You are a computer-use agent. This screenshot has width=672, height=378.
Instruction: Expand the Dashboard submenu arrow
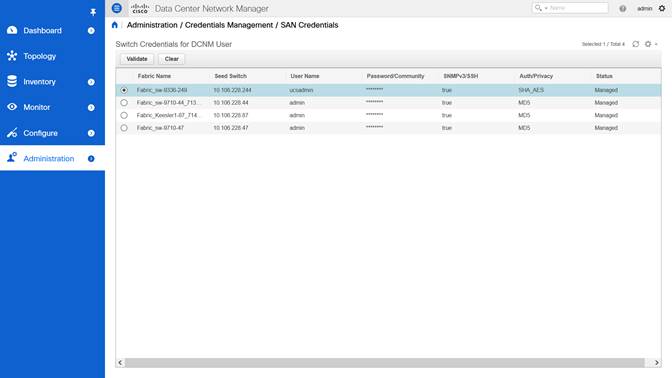tap(91, 30)
